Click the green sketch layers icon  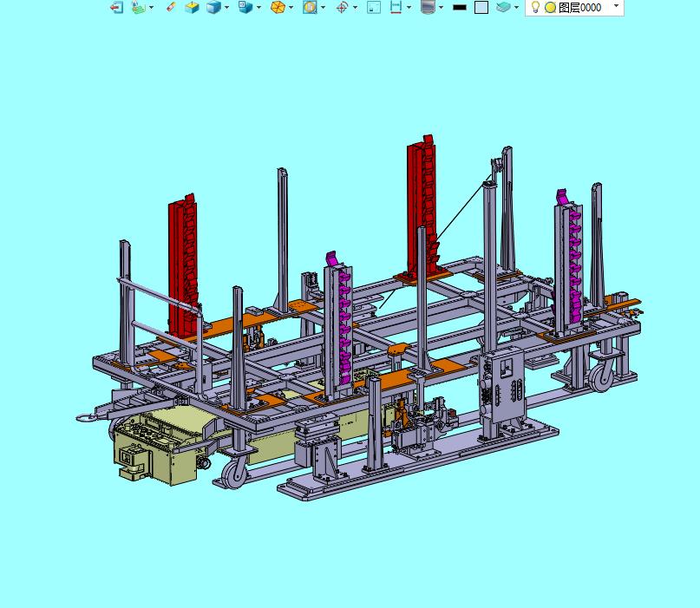[x=139, y=7]
